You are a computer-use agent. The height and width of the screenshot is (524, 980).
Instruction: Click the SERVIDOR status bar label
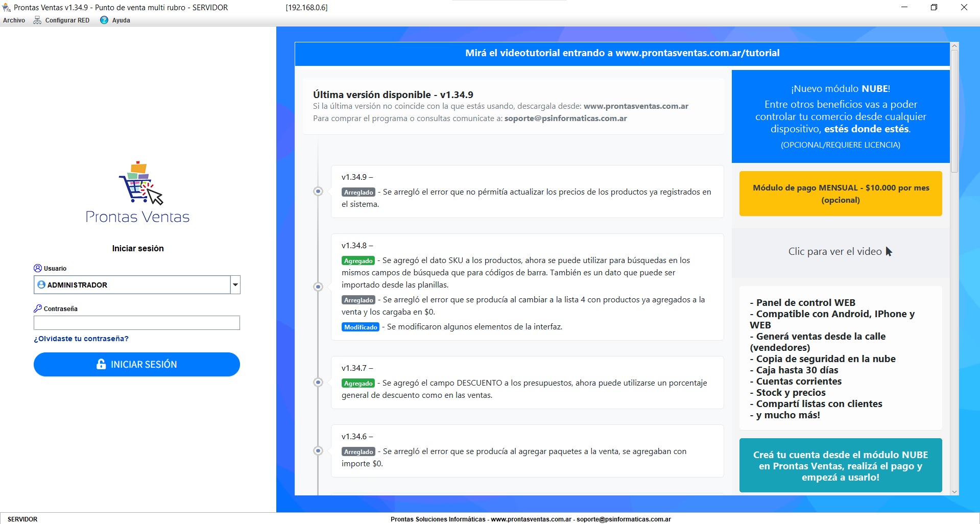[x=22, y=519]
